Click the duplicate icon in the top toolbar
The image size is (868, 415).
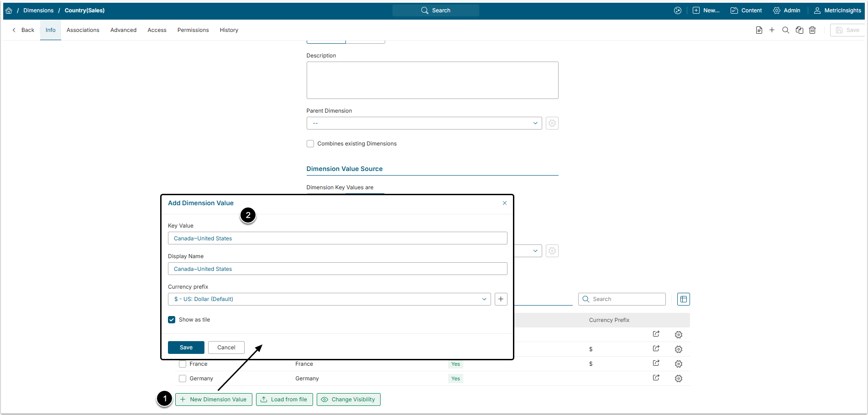799,30
